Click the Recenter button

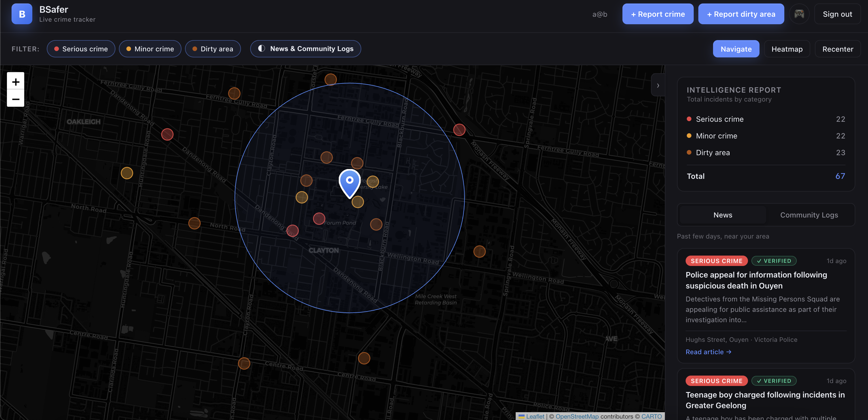coord(837,49)
